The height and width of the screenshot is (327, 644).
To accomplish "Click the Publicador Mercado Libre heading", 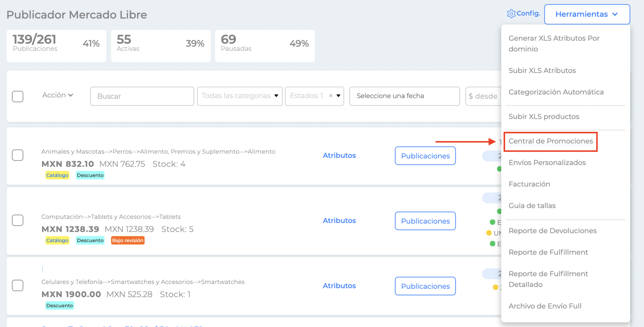I will click(77, 15).
